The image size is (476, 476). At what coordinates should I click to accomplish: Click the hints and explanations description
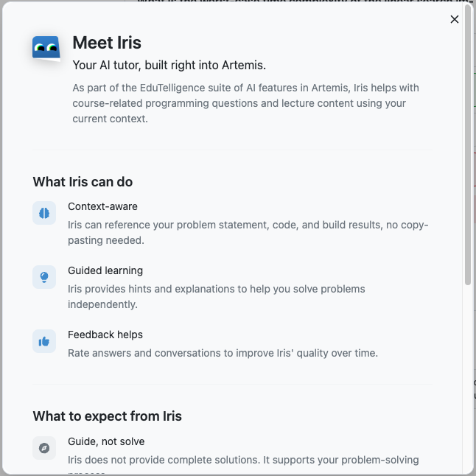point(216,296)
